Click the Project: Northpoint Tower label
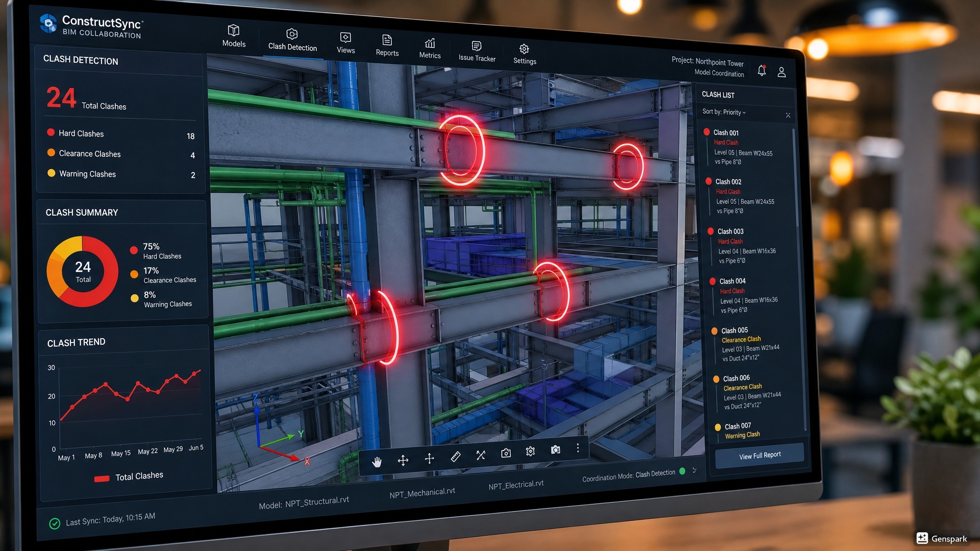The height and width of the screenshot is (551, 980). [707, 62]
